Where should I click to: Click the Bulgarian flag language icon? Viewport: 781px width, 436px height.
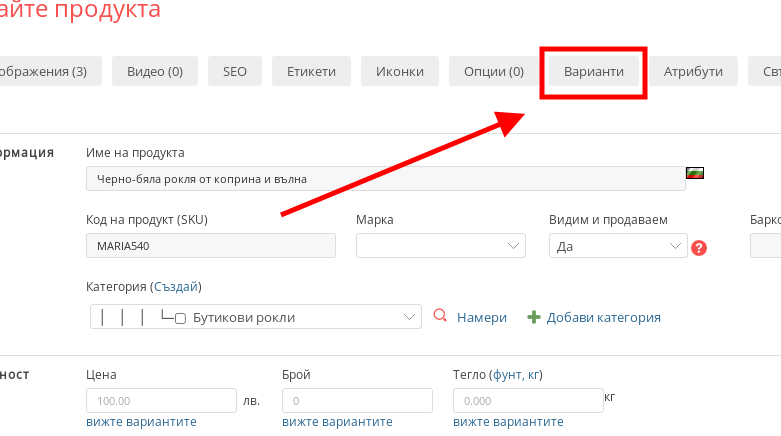click(694, 172)
